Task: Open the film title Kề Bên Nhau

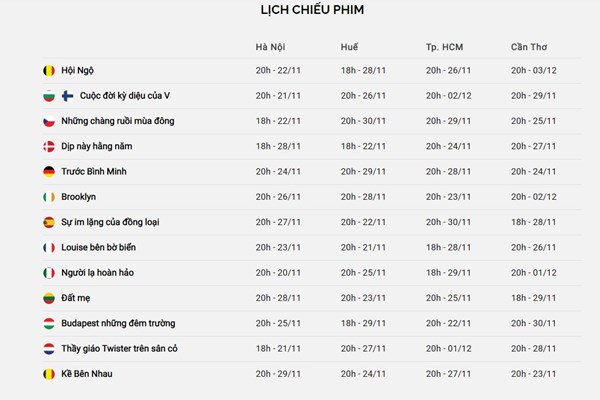Action: pyautogui.click(x=87, y=374)
